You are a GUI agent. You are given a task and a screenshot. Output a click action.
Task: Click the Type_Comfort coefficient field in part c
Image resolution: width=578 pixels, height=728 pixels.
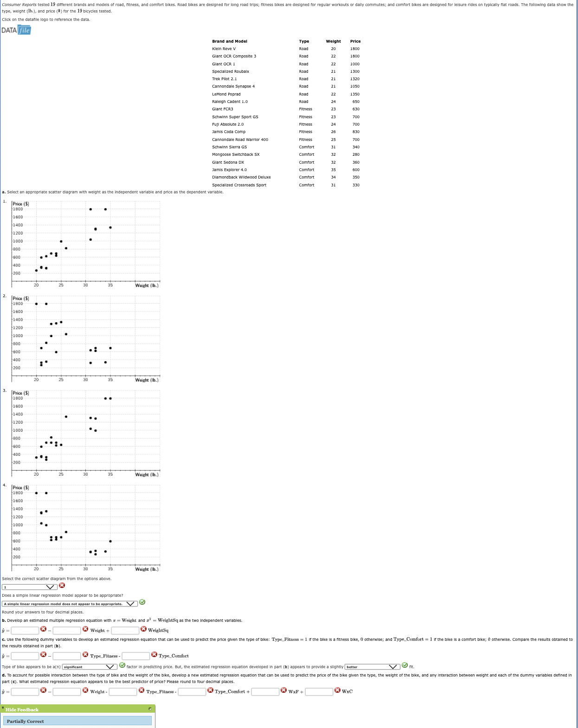coord(135,656)
